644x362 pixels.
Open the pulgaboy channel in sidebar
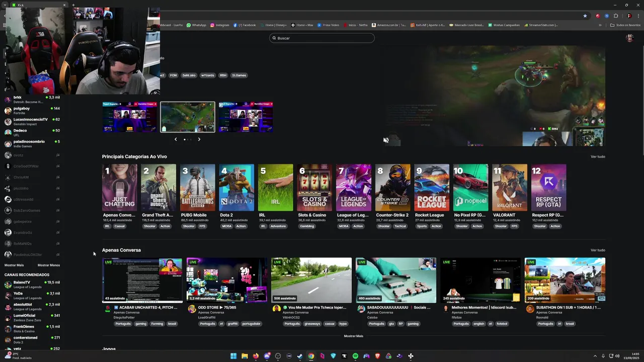click(x=32, y=111)
